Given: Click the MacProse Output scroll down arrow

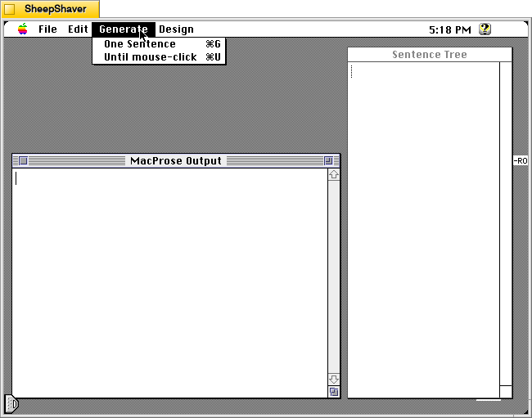Looking at the screenshot, I should point(334,379).
